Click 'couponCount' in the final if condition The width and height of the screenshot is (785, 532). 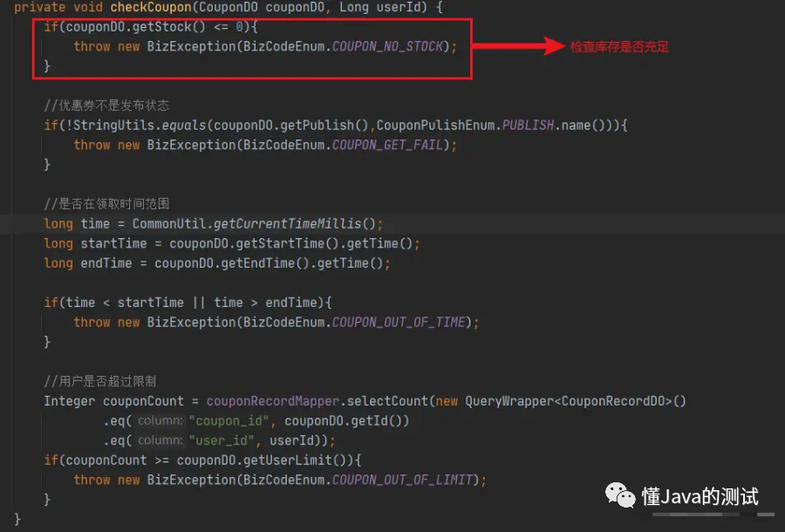(x=106, y=460)
